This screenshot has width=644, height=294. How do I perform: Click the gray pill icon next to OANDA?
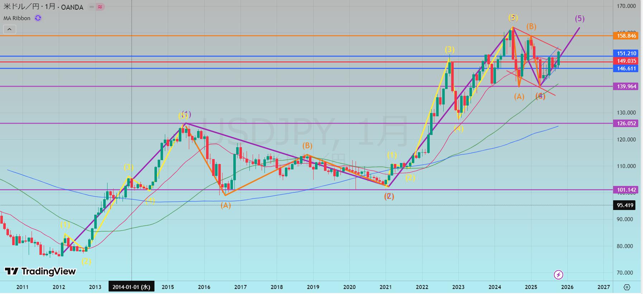point(92,7)
